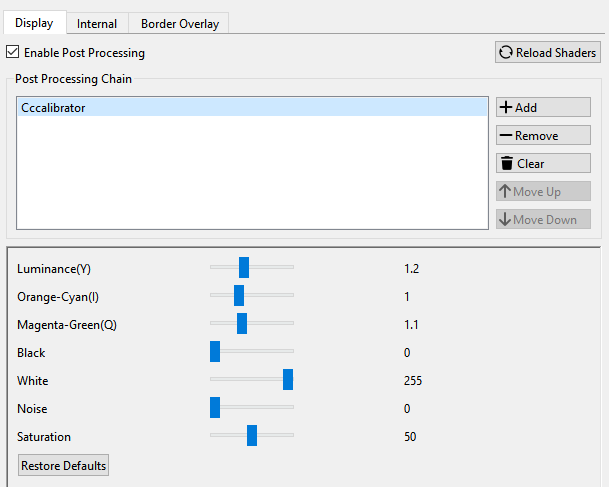
Task: Click the Luminance(Y) slider handle
Action: click(x=244, y=267)
